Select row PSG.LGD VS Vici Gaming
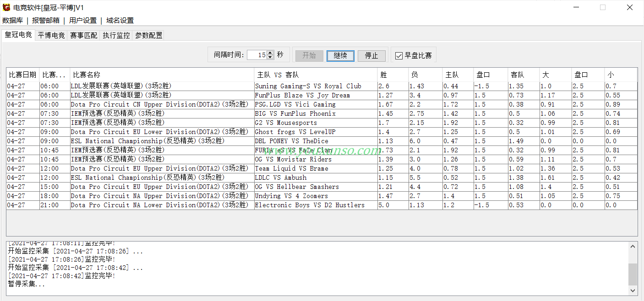Image resolution: width=644 pixels, height=301 pixels. tap(322, 104)
